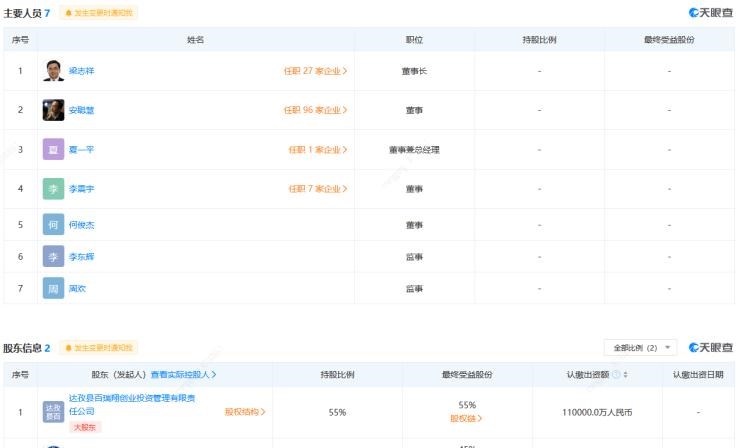
Task: Click the 110000.0万人民币 amount cell
Action: [x=597, y=412]
